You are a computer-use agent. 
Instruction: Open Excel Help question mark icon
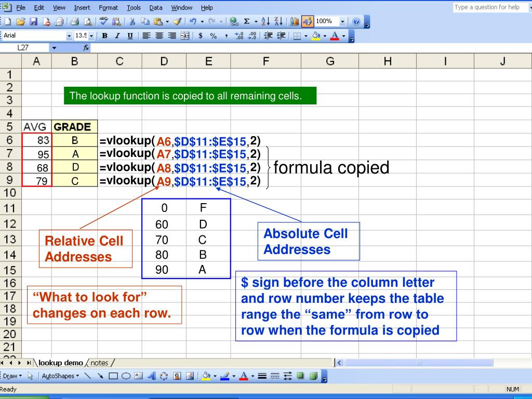[x=356, y=22]
